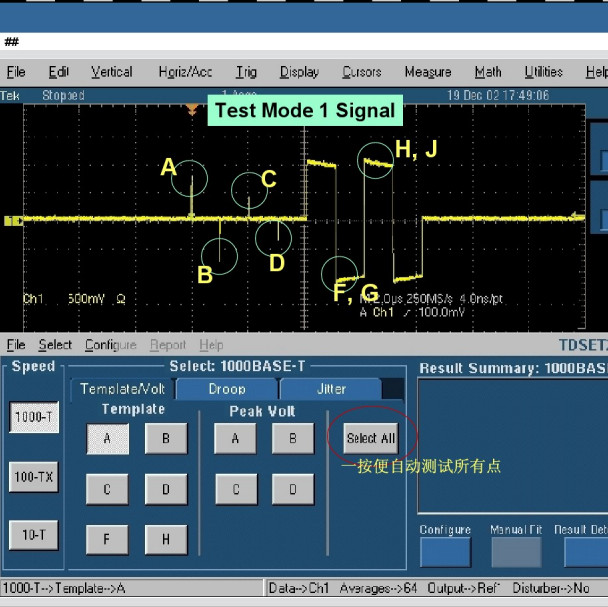
Task: Click the button under Configure label
Action: point(445,552)
